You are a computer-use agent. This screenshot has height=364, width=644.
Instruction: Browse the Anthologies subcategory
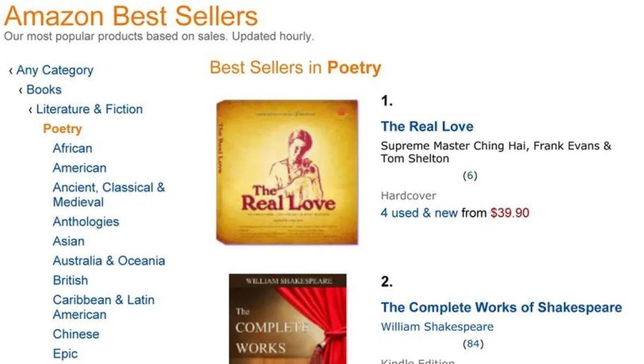click(86, 221)
